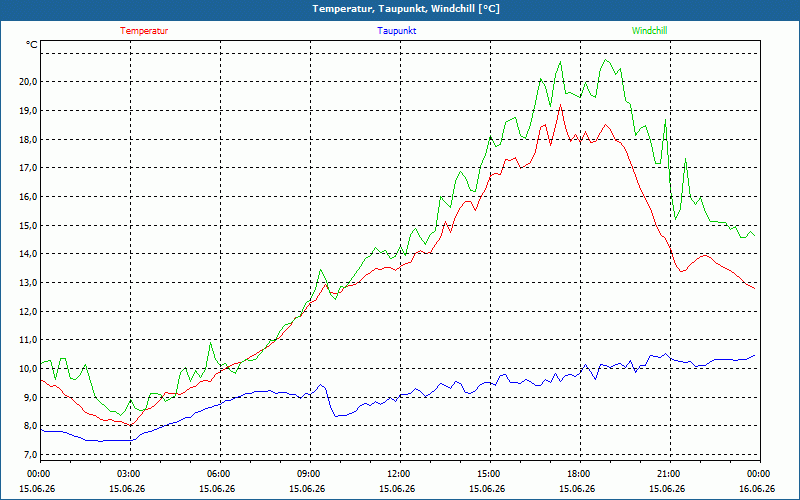Click the blue Taupunkt legend label

click(x=396, y=31)
